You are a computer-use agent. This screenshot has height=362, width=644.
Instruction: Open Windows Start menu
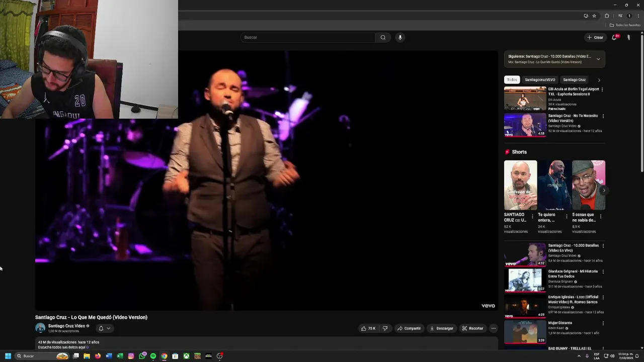[x=8, y=356]
